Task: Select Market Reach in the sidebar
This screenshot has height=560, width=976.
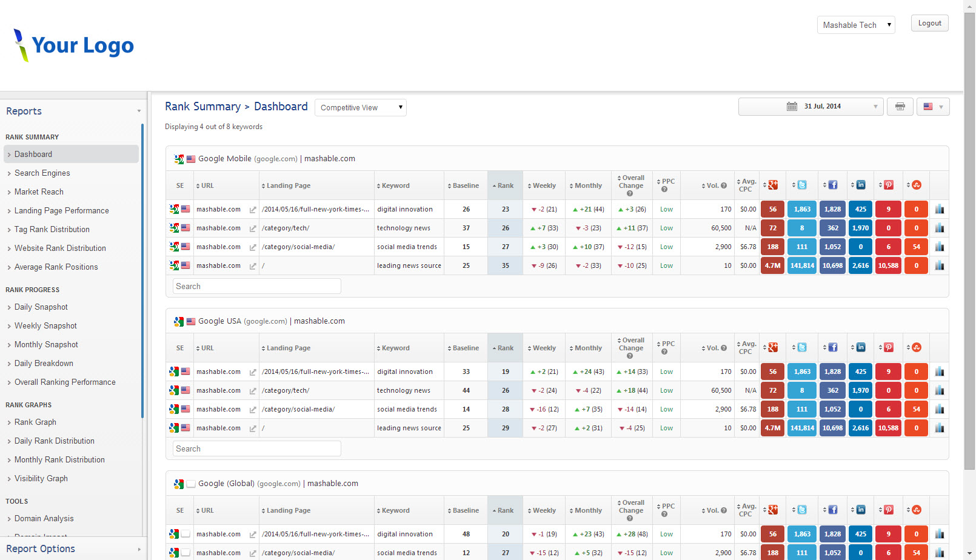Action: [x=39, y=192]
